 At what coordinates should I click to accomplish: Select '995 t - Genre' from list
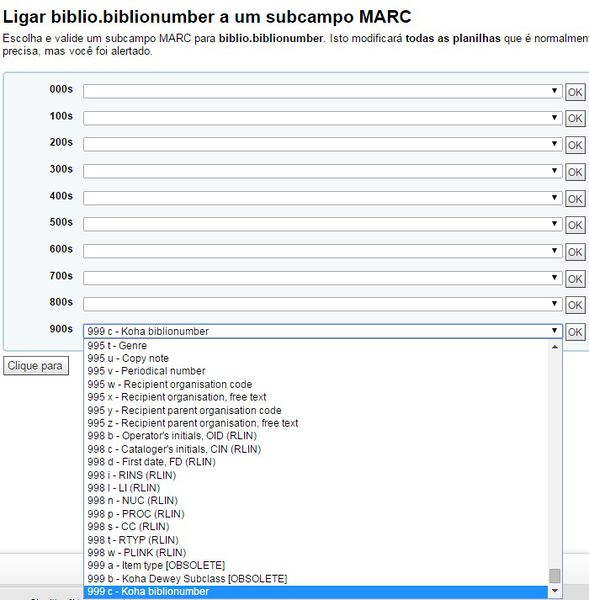click(316, 345)
